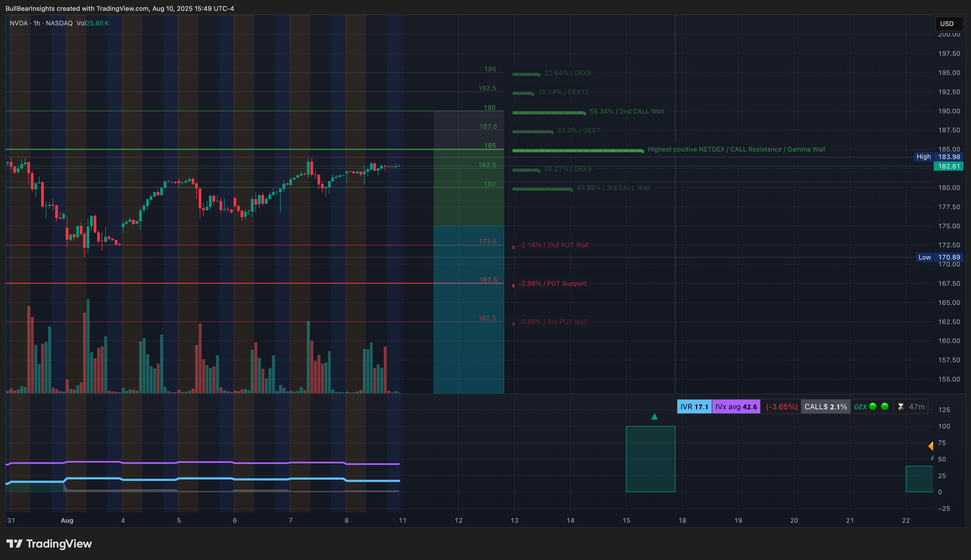Click the '55.34% / 2nd CALL Wall' label
971x560 pixels.
tap(627, 111)
